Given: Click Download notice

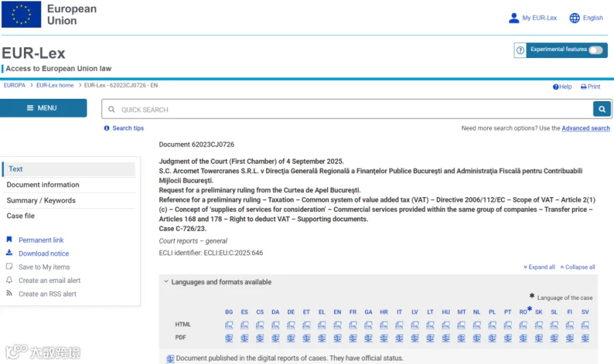Looking at the screenshot, I should (38, 254).
